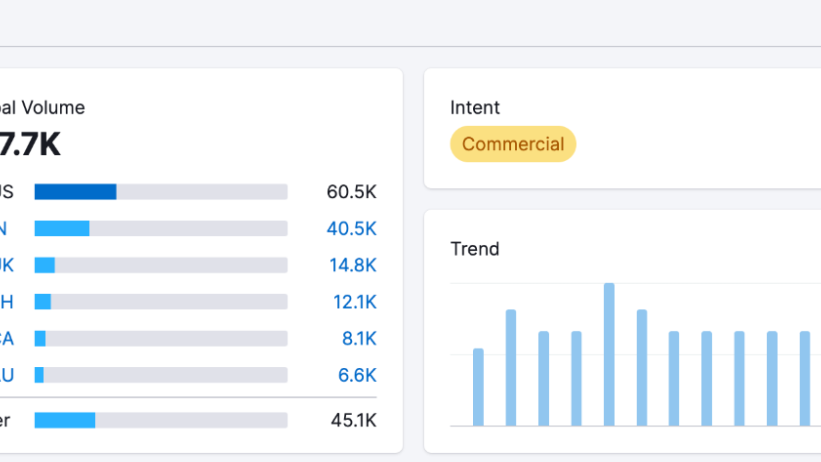Screen dimensions: 821x462
Task: Click the progress bar beside 14.8K
Action: (x=160, y=265)
